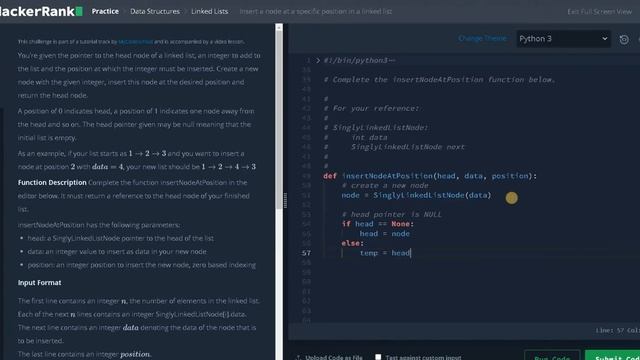Click the problem panel scrollbar up arrow
Screen dimensions: 640x360
279,28
